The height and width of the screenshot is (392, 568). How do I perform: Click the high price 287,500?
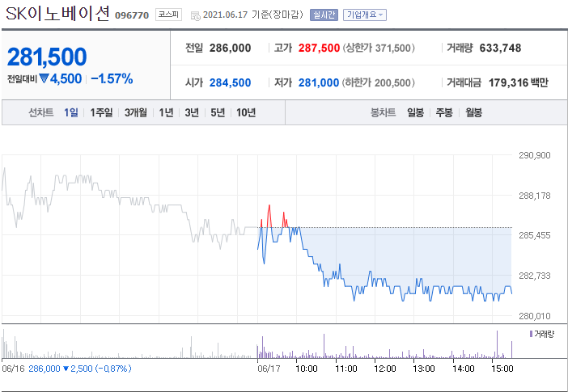(x=319, y=48)
